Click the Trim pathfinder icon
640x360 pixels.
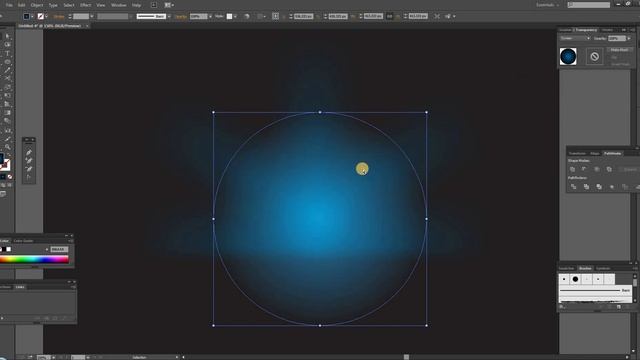(586, 187)
